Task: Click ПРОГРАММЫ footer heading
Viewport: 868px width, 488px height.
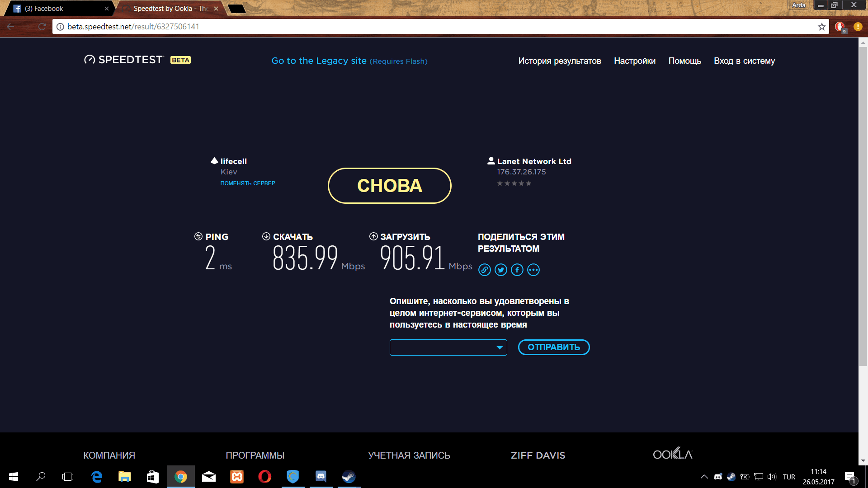Action: coord(255,455)
